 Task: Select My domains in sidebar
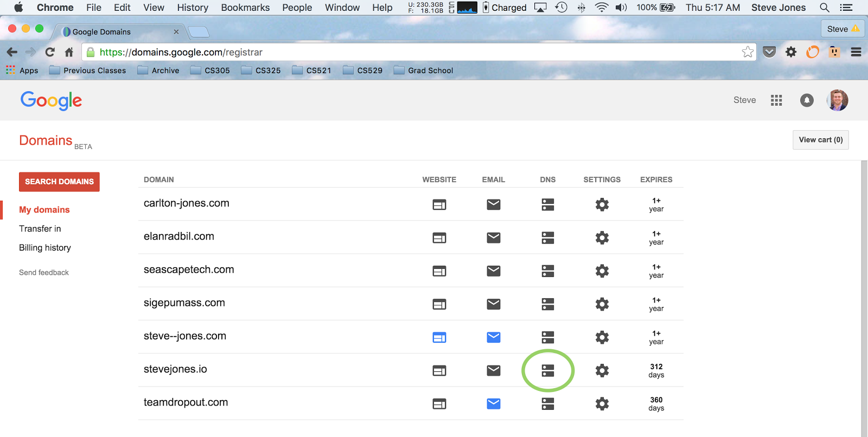coord(44,210)
